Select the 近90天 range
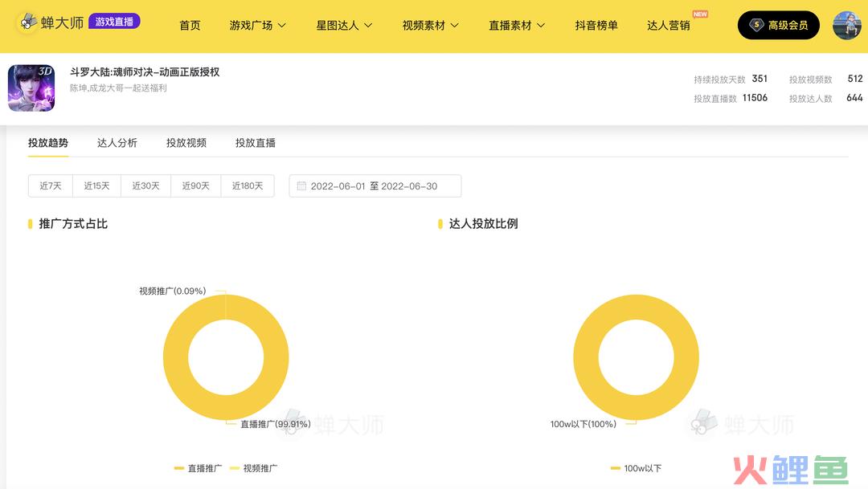The width and height of the screenshot is (868, 489). point(195,185)
